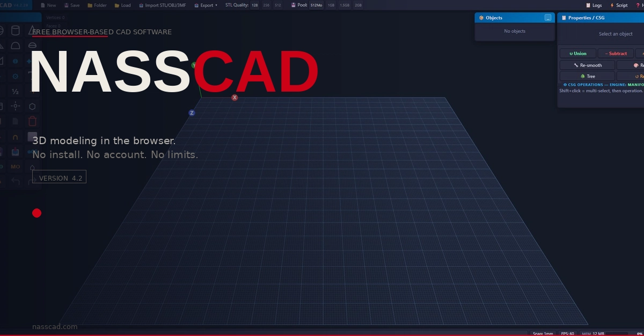The image size is (644, 336).
Task: Click the 'No objects' text
Action: (x=515, y=31)
